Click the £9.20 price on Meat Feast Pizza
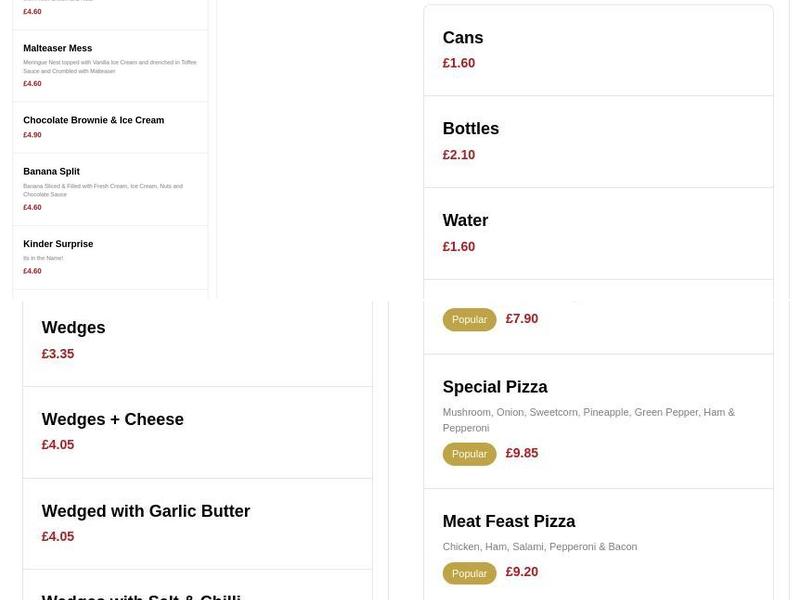Viewport: 800px width, 600px height. (520, 572)
